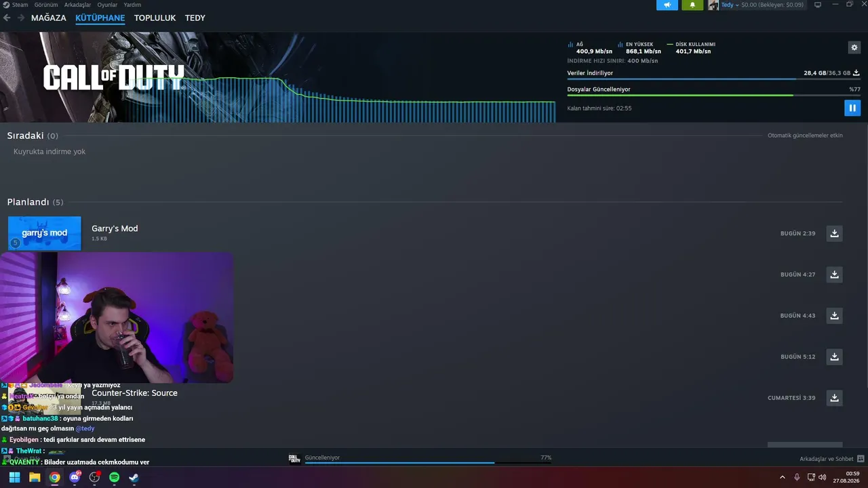
Task: Open the Garry's Mod thumbnail
Action: pyautogui.click(x=44, y=233)
